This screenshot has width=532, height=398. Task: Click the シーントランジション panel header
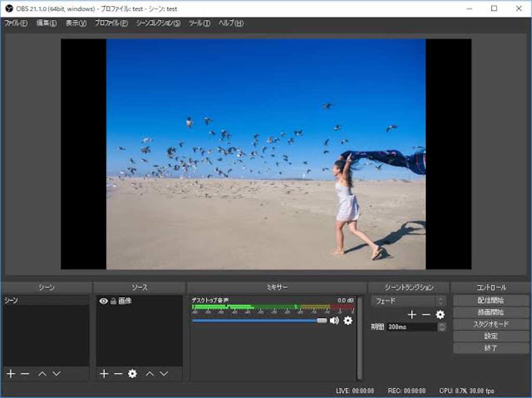(409, 287)
